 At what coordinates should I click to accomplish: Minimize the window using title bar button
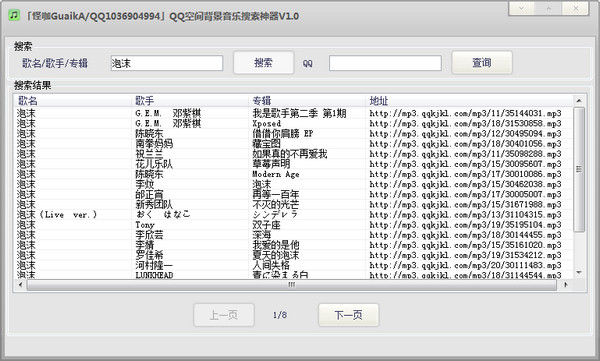coord(522,8)
